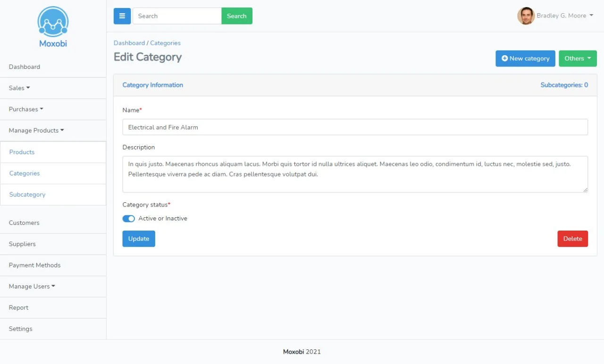Image resolution: width=604 pixels, height=364 pixels.
Task: Open Settings in the sidebar
Action: click(x=53, y=329)
